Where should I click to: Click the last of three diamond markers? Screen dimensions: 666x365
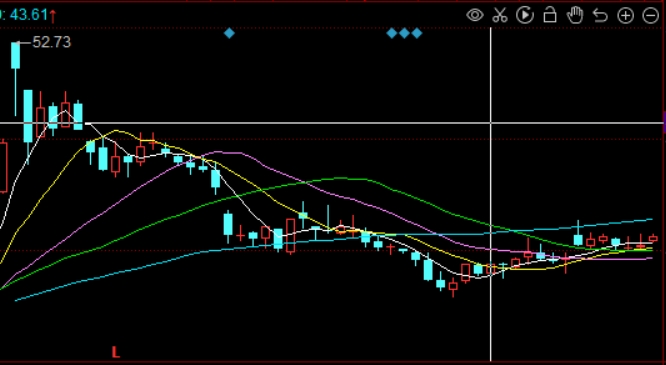coord(417,33)
